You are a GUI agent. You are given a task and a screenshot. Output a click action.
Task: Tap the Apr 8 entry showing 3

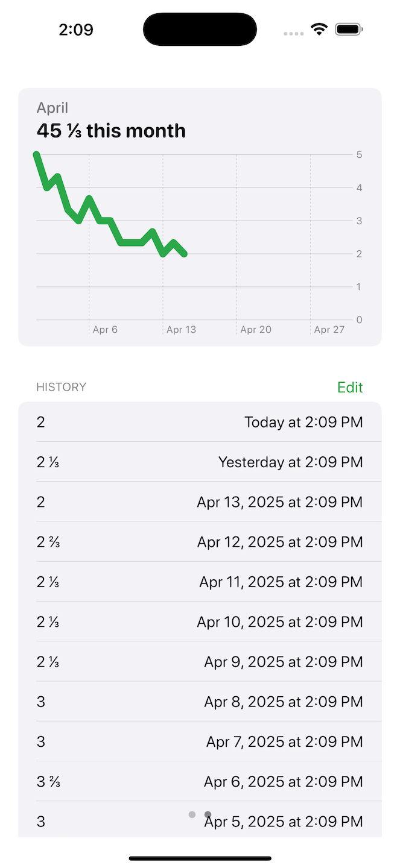pyautogui.click(x=200, y=701)
